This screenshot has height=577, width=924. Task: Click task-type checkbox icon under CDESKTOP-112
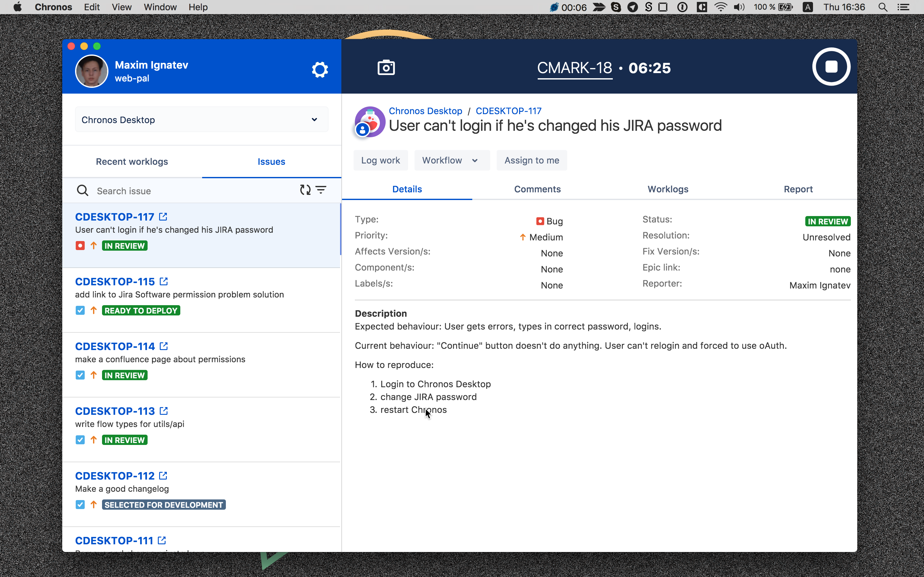click(80, 505)
